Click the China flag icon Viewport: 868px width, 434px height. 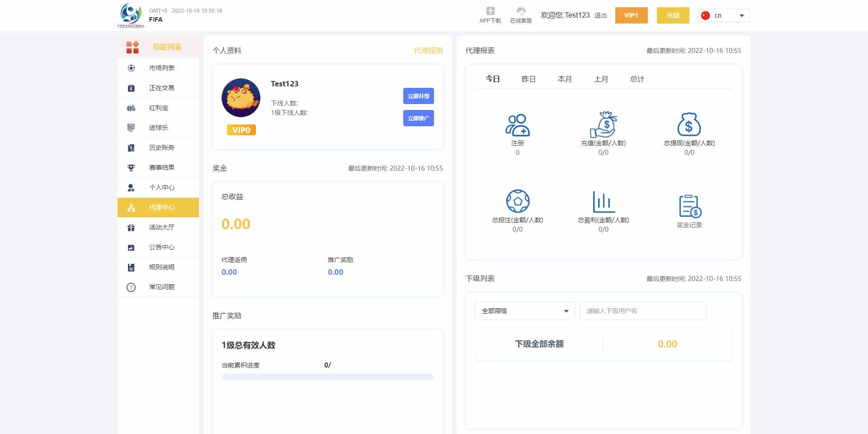coord(705,15)
